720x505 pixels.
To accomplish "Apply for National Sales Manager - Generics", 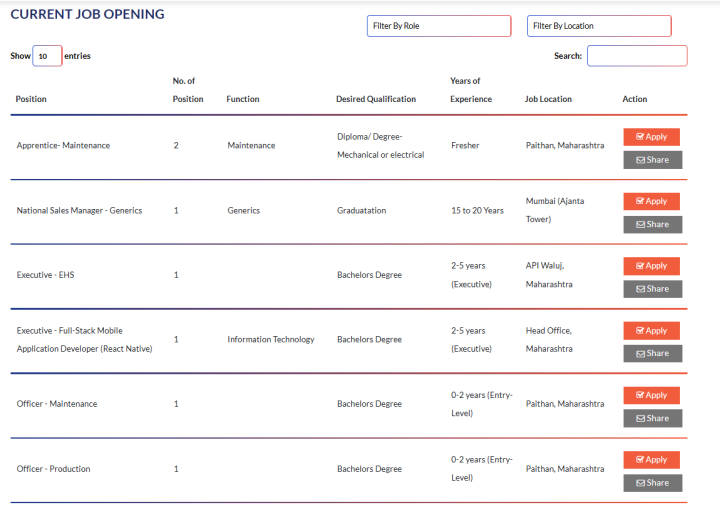I will coord(651,201).
